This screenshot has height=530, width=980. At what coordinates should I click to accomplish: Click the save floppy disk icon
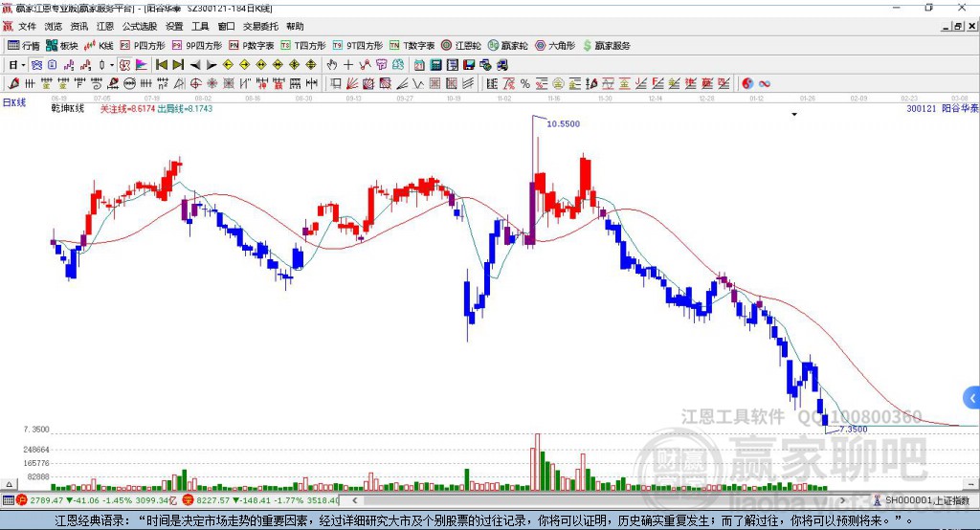(468, 65)
